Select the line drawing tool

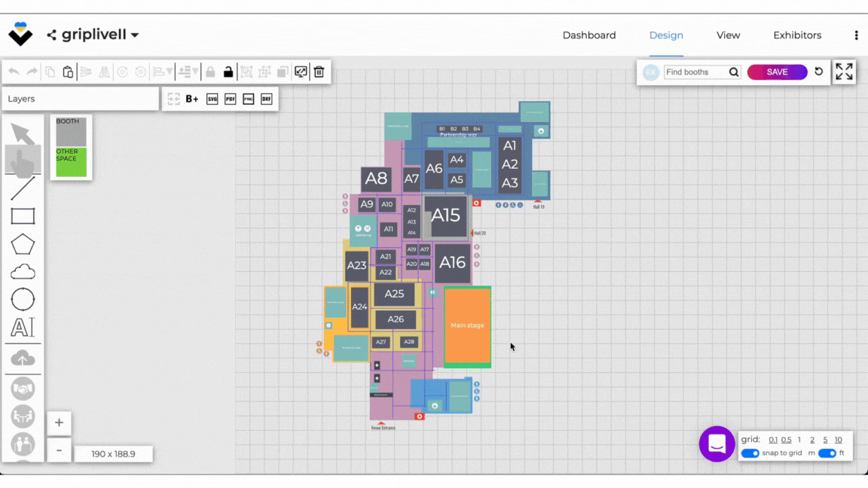pos(23,188)
